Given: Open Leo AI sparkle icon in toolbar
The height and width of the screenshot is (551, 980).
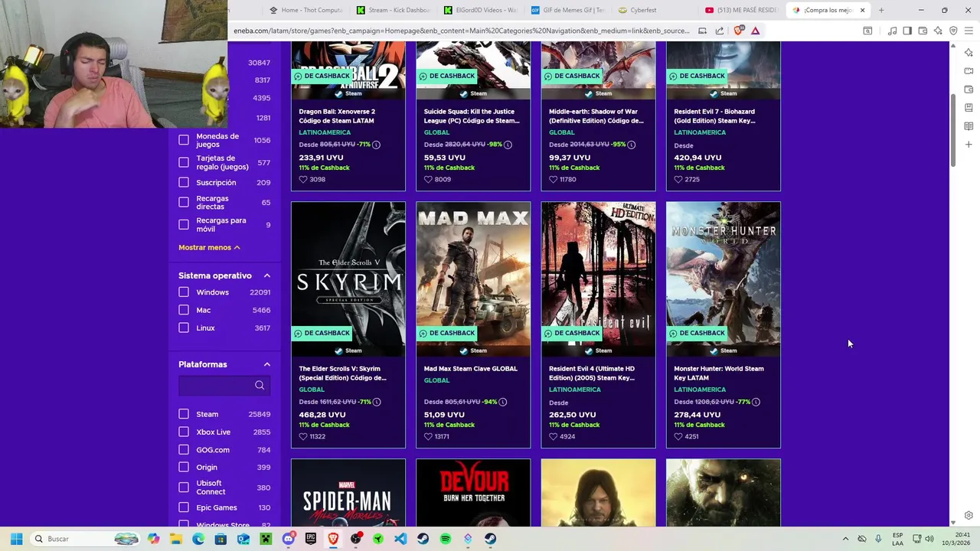Looking at the screenshot, I should 938,31.
